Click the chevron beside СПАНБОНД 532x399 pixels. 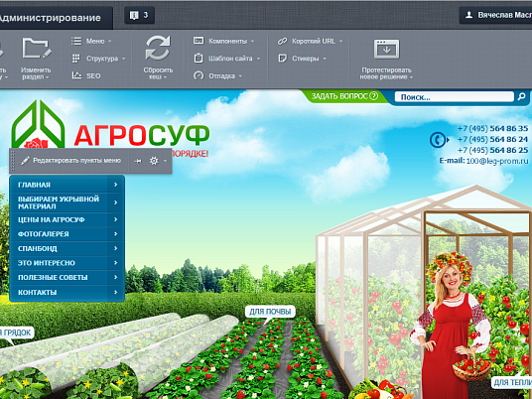tap(116, 248)
